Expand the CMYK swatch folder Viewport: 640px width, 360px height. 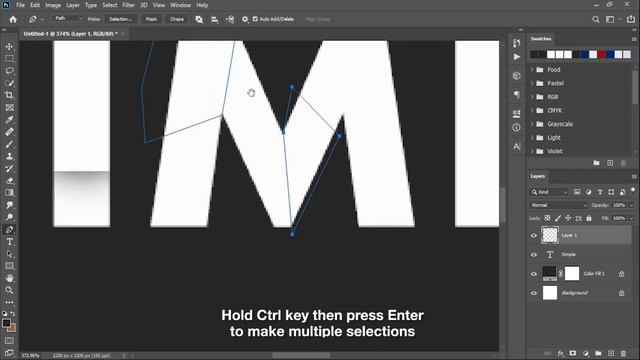[532, 111]
